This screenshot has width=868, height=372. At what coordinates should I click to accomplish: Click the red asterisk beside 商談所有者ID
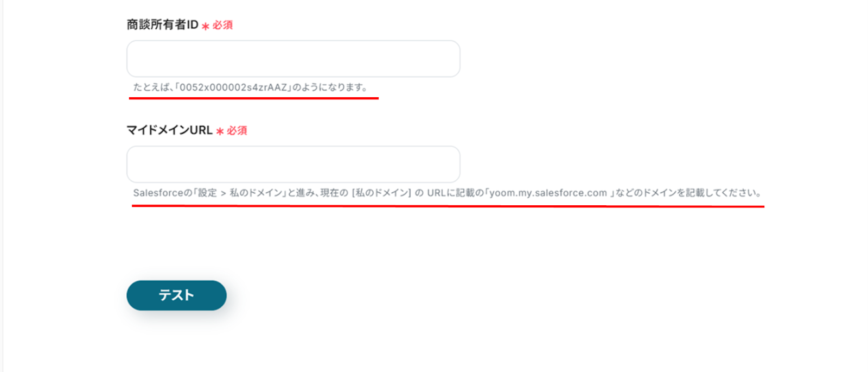click(206, 26)
